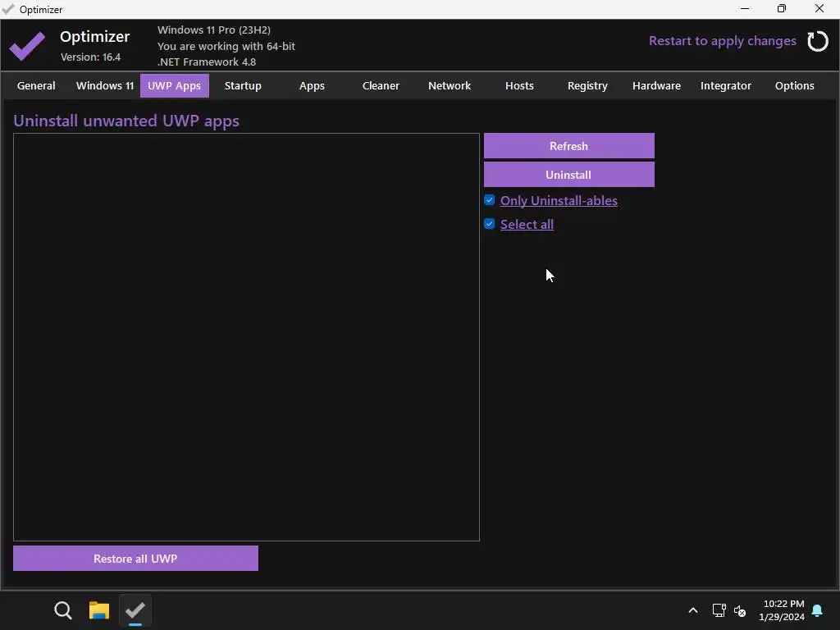Minimize the Optimizer window

(x=745, y=8)
